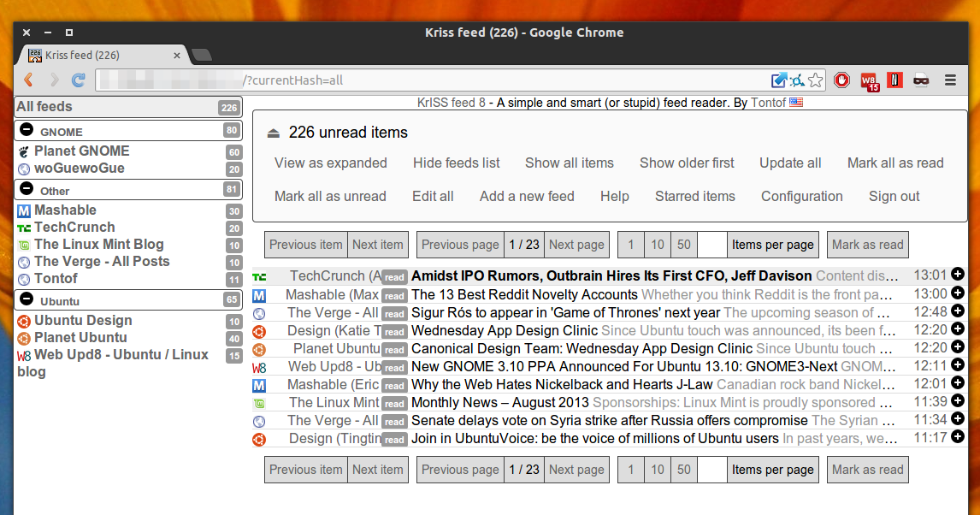Click the top Next page button

576,245
